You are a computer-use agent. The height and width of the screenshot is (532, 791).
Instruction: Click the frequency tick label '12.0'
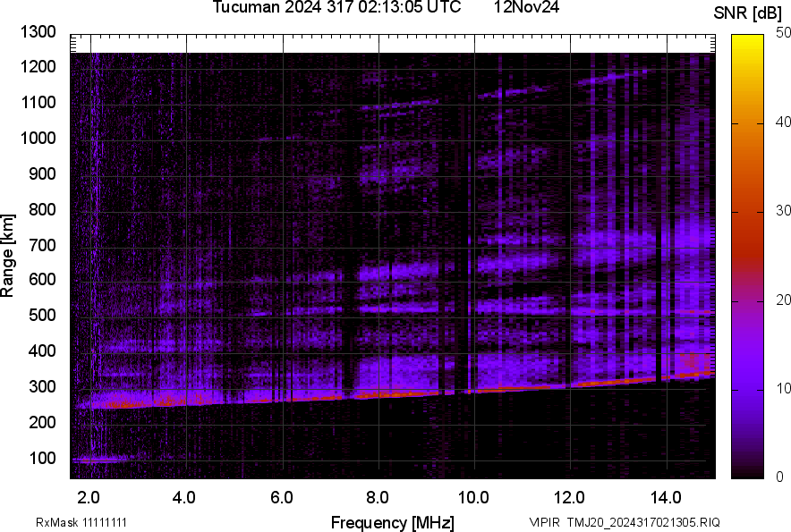click(570, 498)
